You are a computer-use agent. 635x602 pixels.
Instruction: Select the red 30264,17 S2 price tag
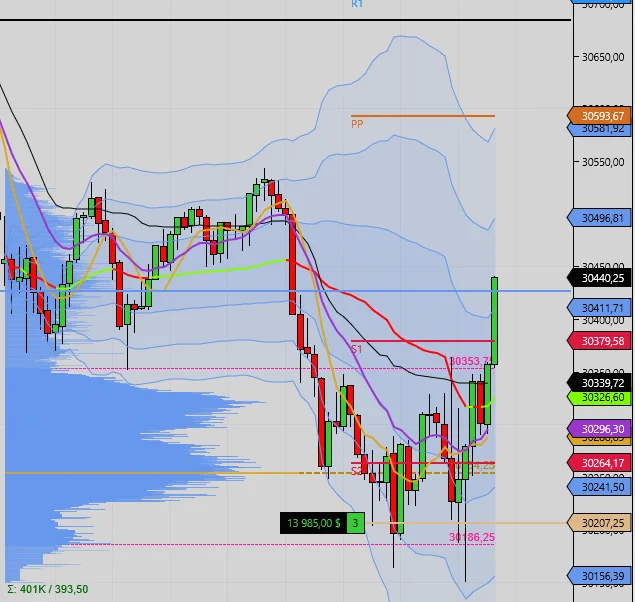(x=599, y=463)
